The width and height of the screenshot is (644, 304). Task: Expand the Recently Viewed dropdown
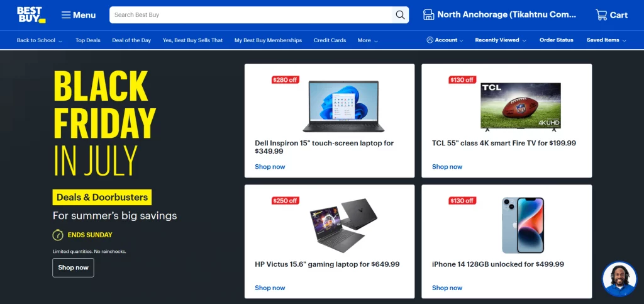click(x=501, y=40)
